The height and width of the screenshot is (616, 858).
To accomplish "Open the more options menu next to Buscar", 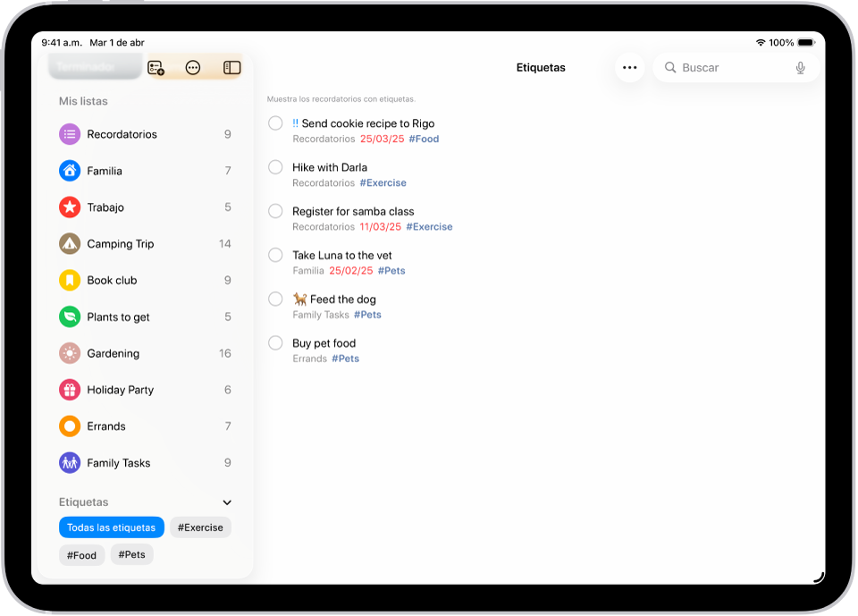I will [629, 67].
